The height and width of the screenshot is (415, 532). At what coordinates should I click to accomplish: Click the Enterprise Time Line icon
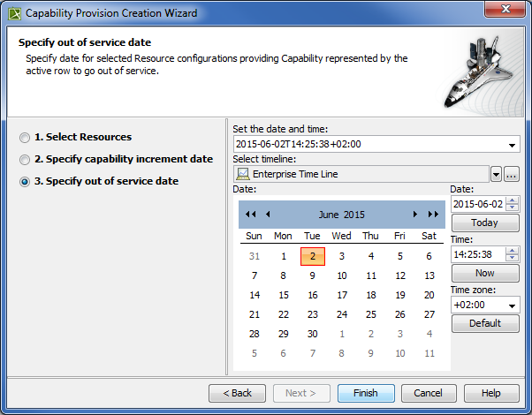click(x=243, y=174)
